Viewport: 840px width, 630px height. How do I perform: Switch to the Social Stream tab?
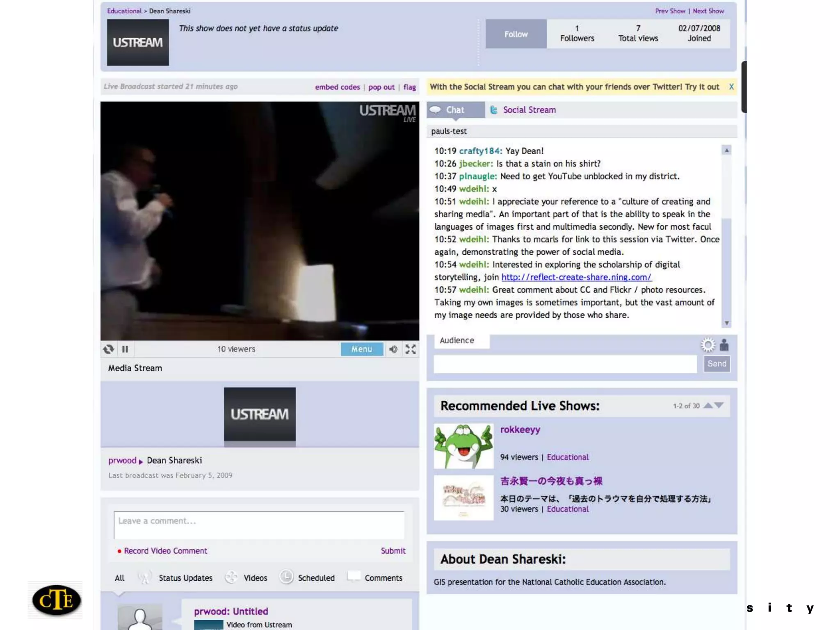(529, 110)
